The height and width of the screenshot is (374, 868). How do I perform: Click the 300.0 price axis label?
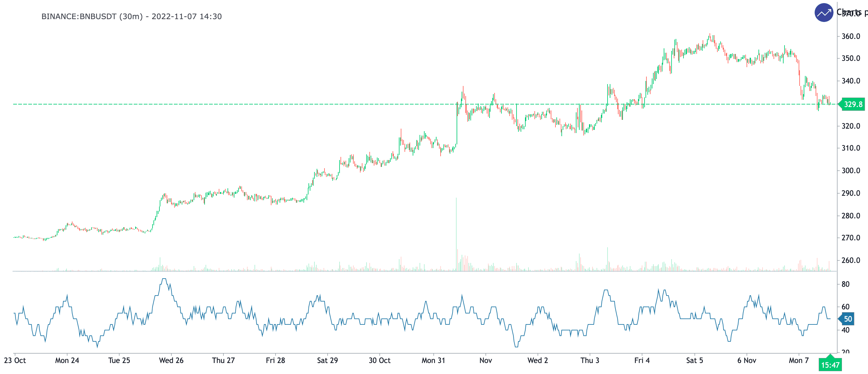coord(850,170)
